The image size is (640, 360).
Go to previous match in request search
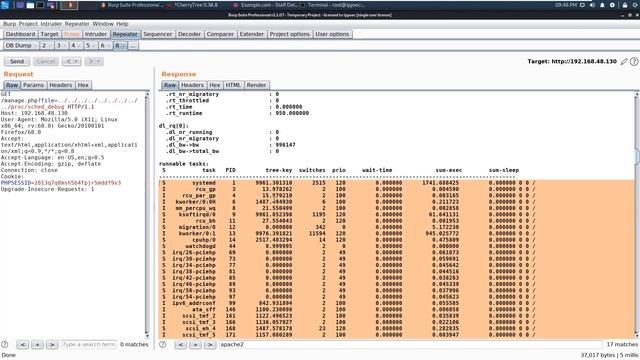[x=23, y=344]
